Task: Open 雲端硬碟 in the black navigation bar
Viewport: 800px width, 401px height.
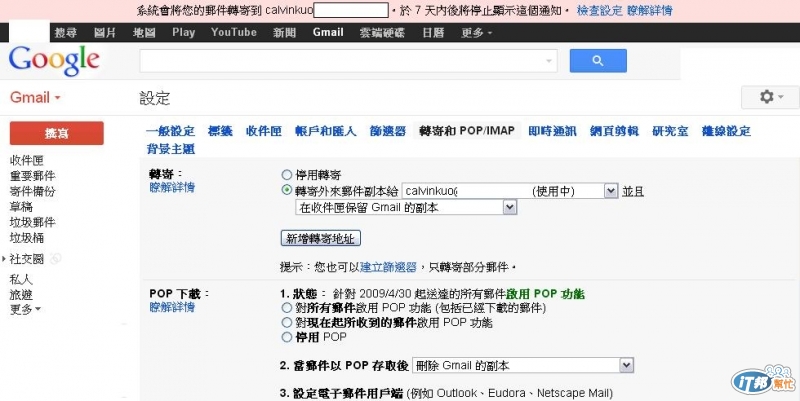Action: (x=382, y=33)
